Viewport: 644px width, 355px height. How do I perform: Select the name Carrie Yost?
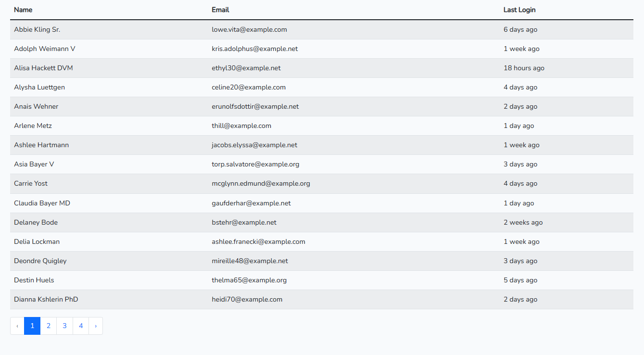(x=31, y=183)
